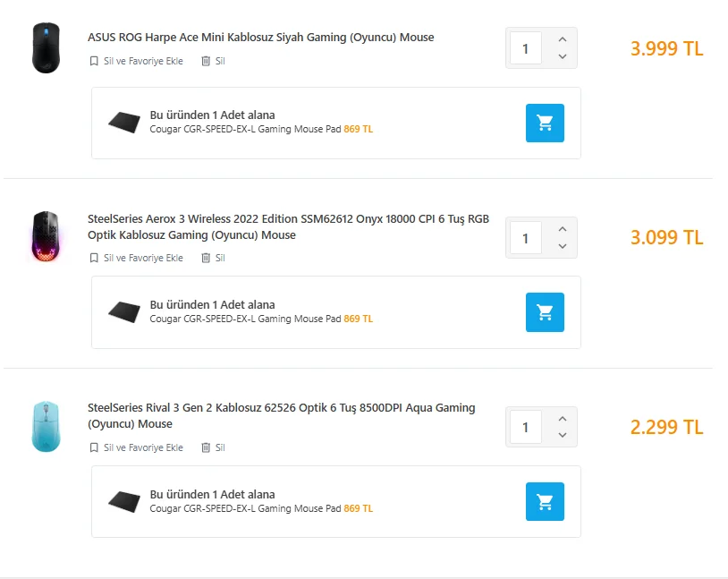Add mouse pad to cart under ASUS ROG mouse

tap(545, 123)
